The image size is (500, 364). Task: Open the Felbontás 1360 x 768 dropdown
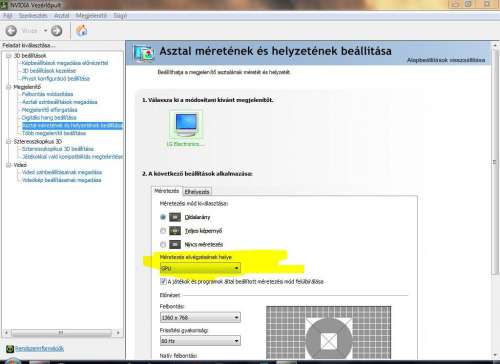pyautogui.click(x=200, y=317)
